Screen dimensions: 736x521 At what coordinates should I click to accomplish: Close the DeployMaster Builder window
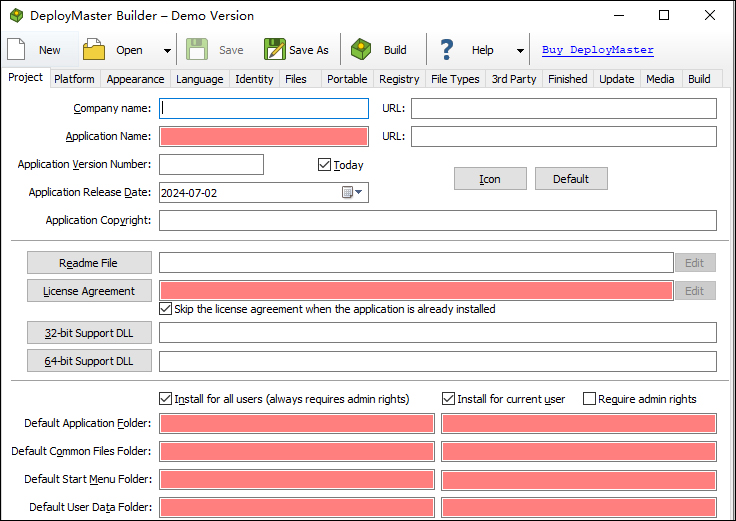710,15
